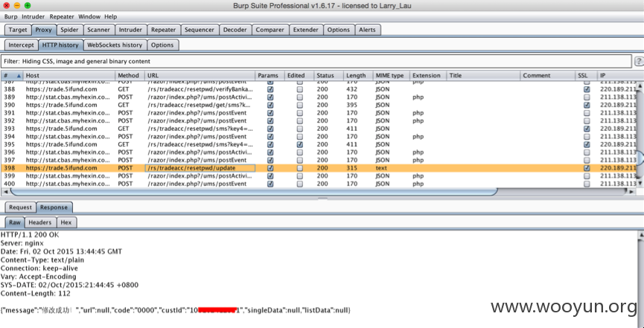
Task: Switch to the Hex view tab
Action: [x=66, y=222]
